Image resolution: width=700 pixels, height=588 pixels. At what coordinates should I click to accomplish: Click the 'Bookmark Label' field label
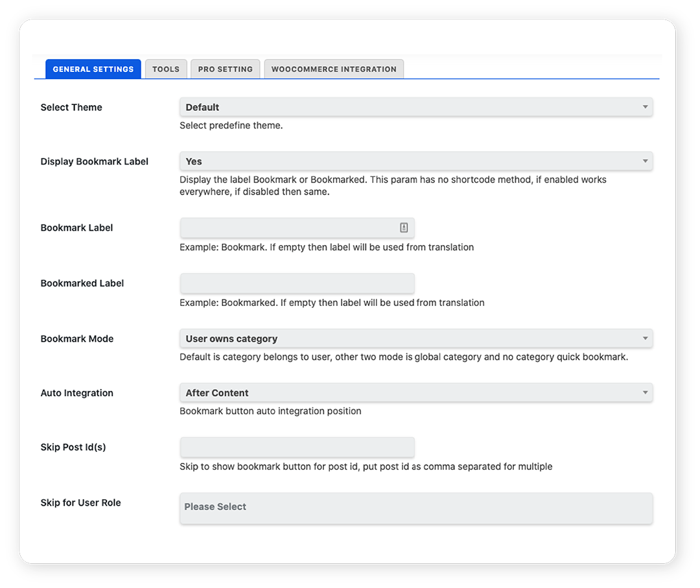click(x=76, y=228)
